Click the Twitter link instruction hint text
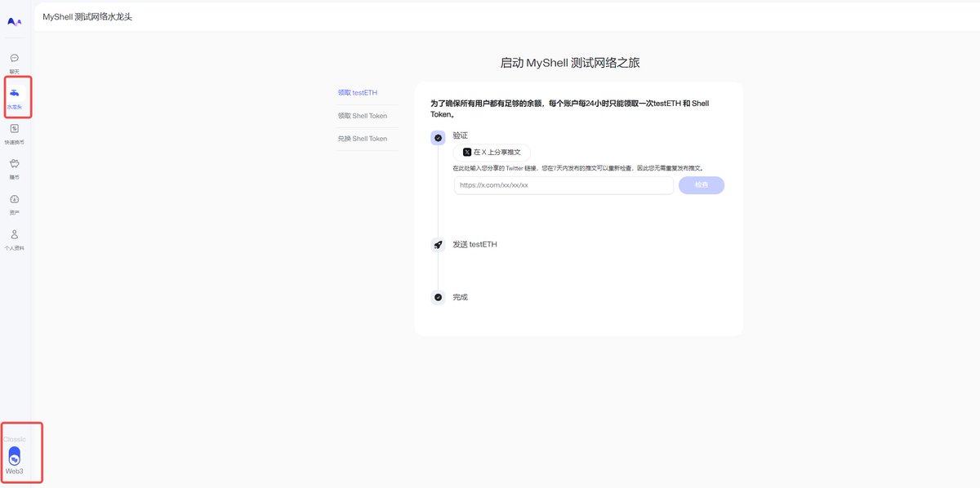Image resolution: width=980 pixels, height=488 pixels. coord(578,168)
